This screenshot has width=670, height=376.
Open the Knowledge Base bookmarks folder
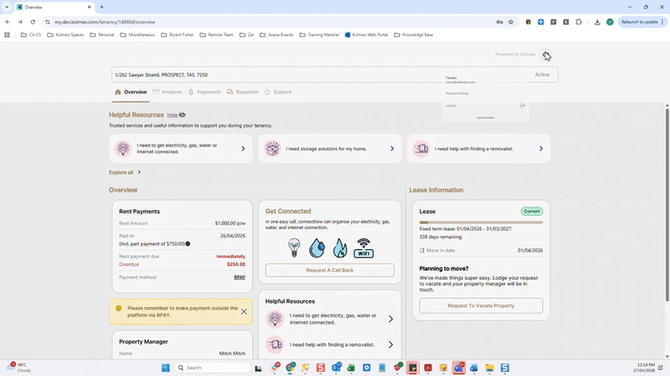pyautogui.click(x=414, y=35)
